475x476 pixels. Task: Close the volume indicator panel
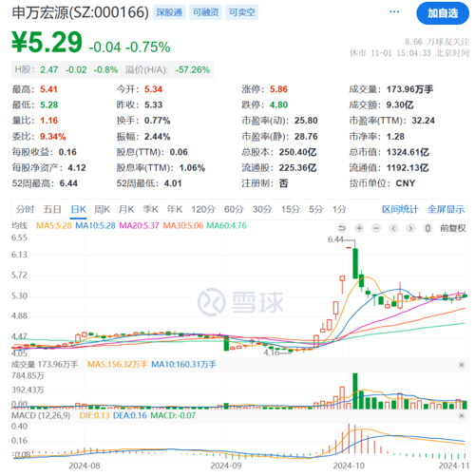(462, 365)
